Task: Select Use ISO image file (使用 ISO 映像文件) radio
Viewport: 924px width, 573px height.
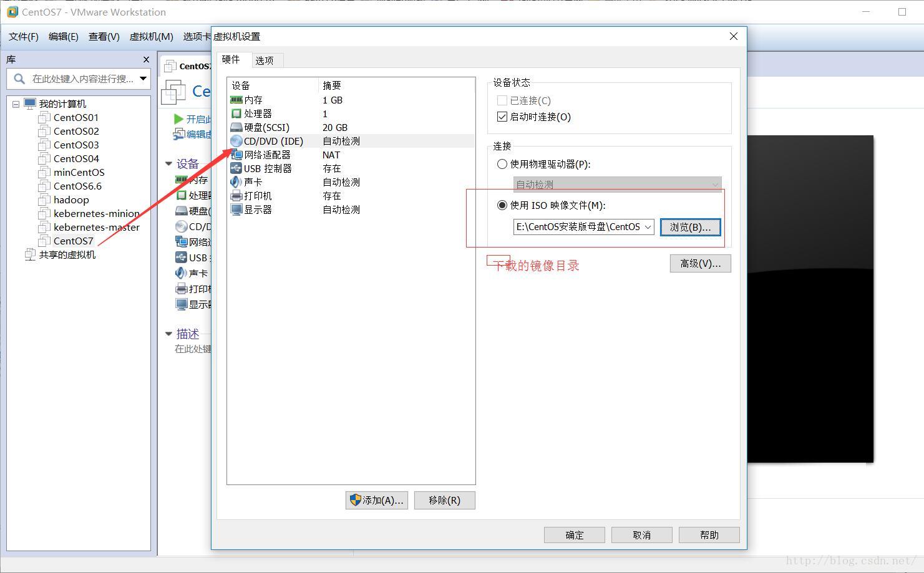Action: 502,205
